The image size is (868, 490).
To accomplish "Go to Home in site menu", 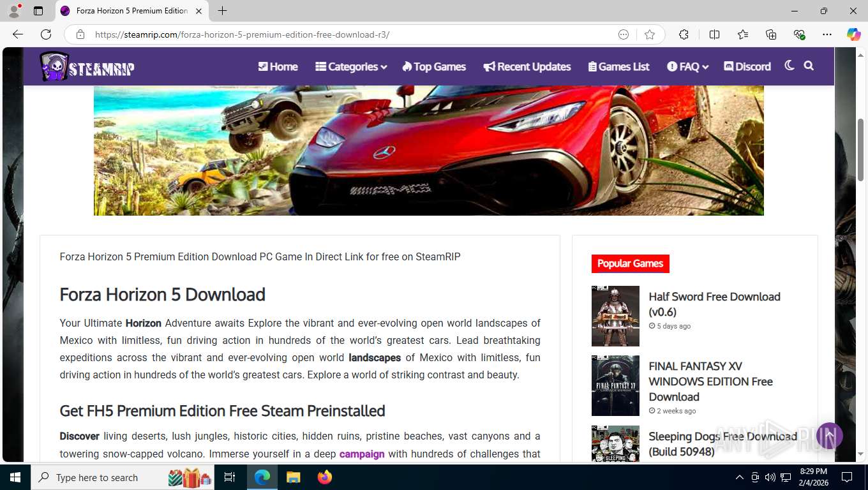I will click(278, 66).
